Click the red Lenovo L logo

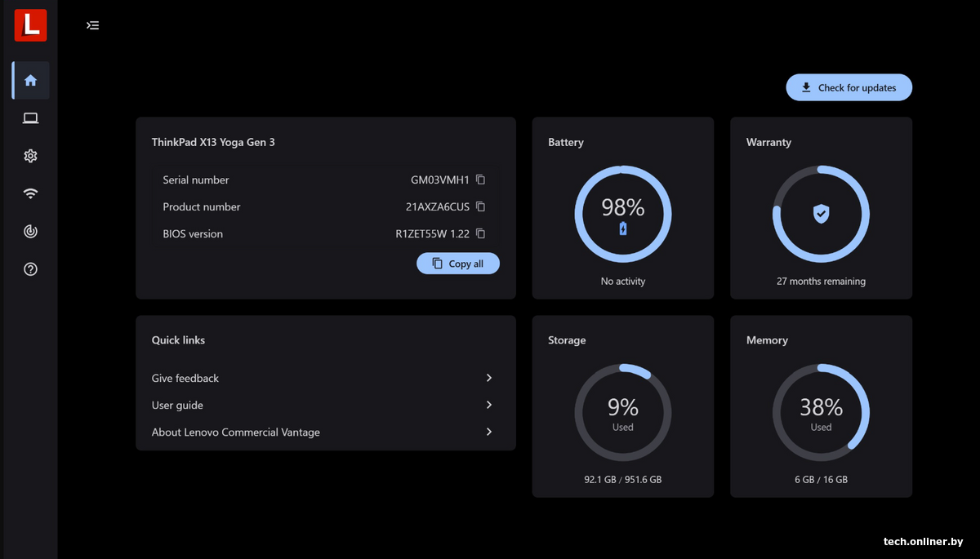30,25
